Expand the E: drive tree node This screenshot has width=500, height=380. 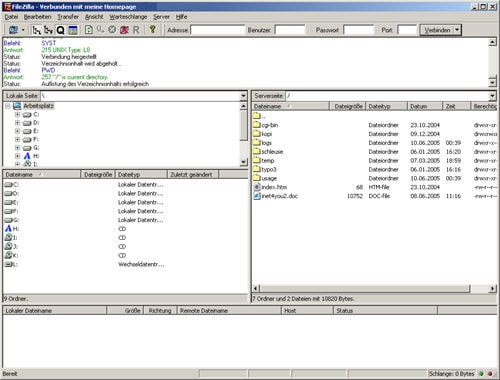pyautogui.click(x=17, y=131)
